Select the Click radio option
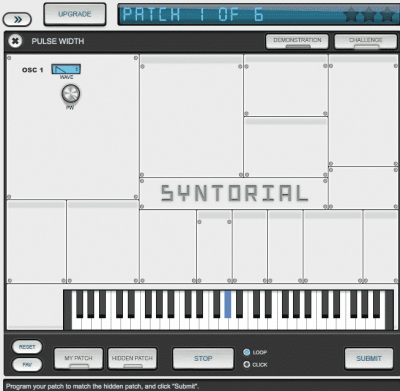400x391 pixels. pyautogui.click(x=247, y=364)
